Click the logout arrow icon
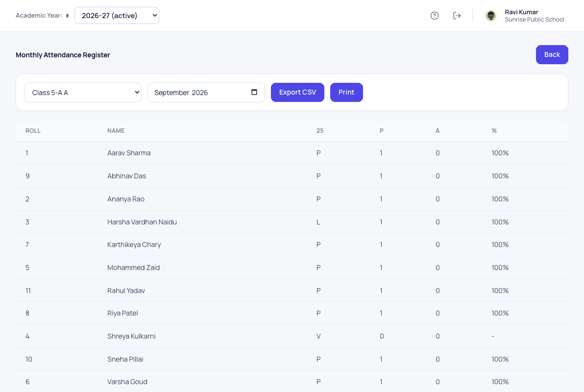The image size is (584, 392). point(457,16)
